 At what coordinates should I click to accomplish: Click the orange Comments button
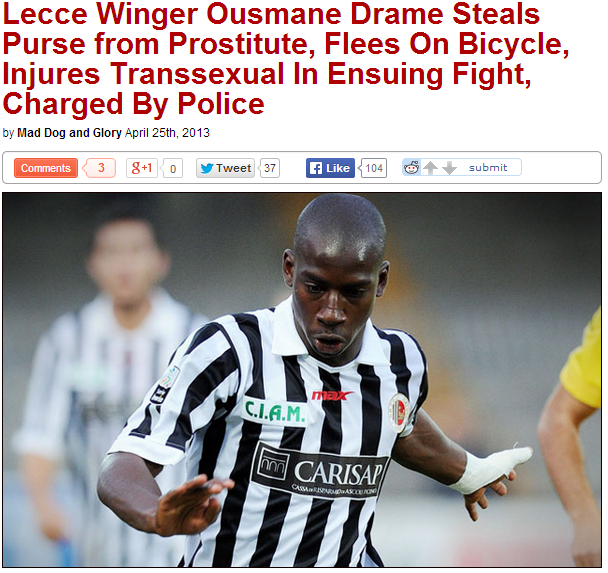pyautogui.click(x=46, y=168)
